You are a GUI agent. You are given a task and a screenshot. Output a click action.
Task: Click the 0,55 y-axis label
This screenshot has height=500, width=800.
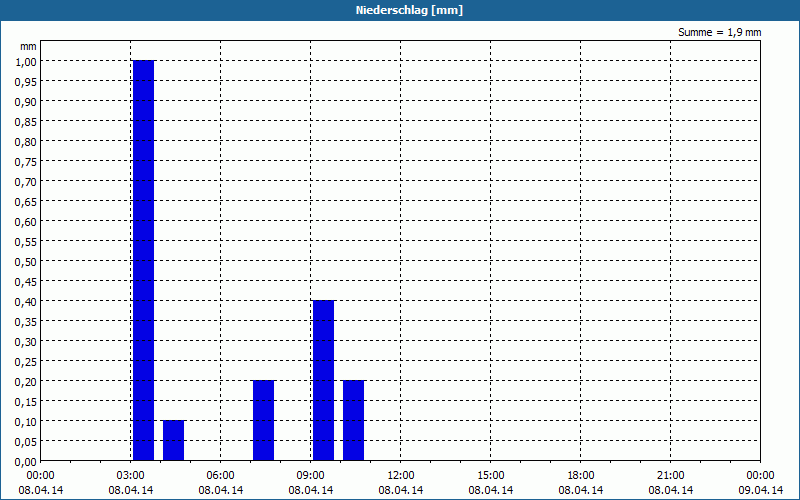click(x=26, y=241)
